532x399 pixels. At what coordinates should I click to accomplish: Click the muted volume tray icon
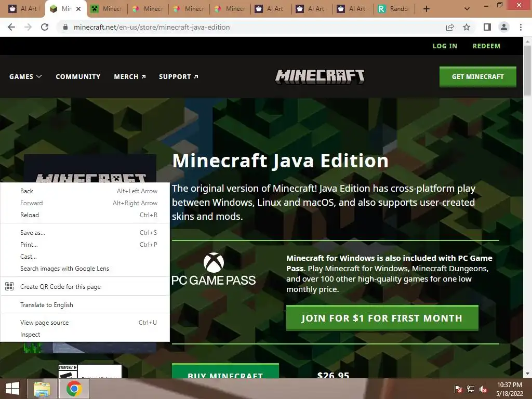coord(483,389)
